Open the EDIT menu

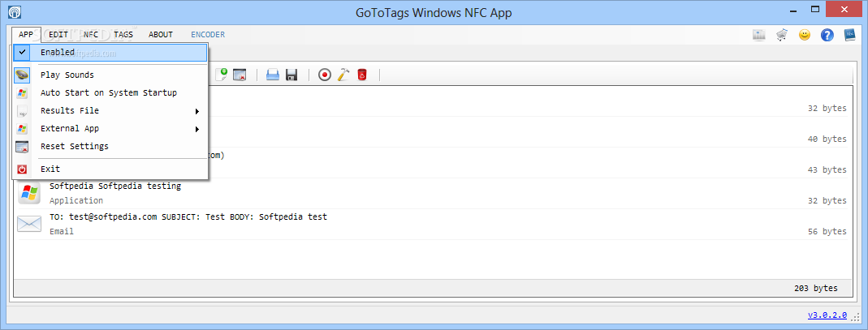tap(58, 34)
